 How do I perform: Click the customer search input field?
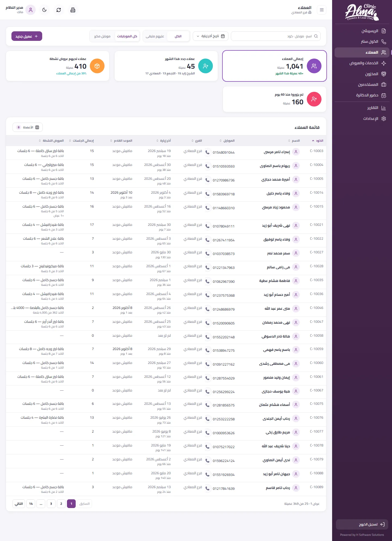tap(275, 36)
